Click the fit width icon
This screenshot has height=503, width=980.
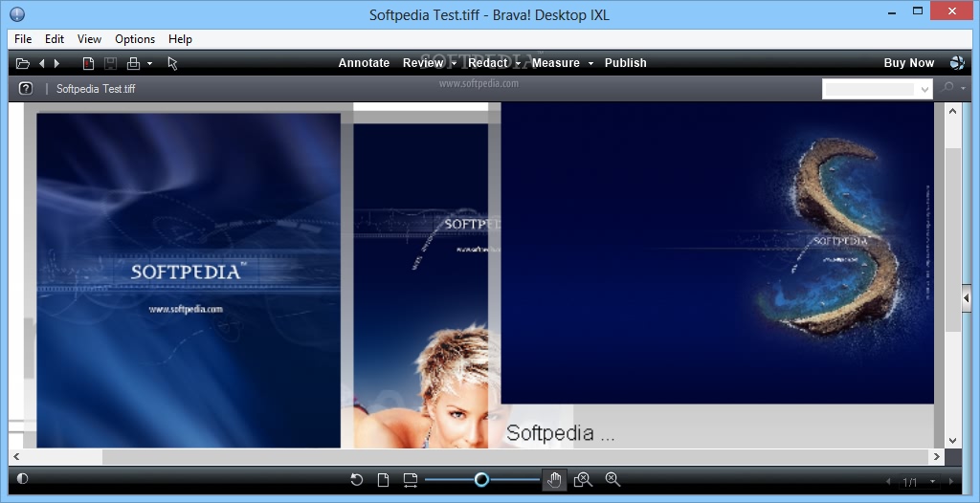tap(410, 480)
